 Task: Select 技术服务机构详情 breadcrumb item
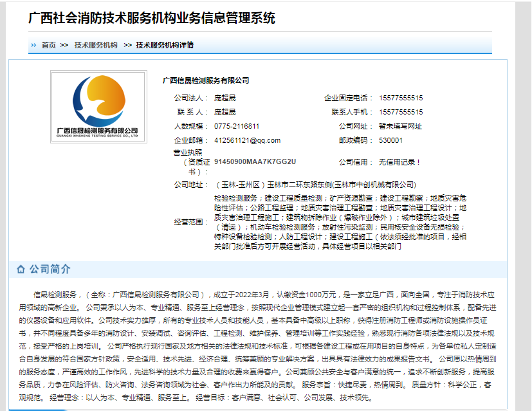click(165, 45)
